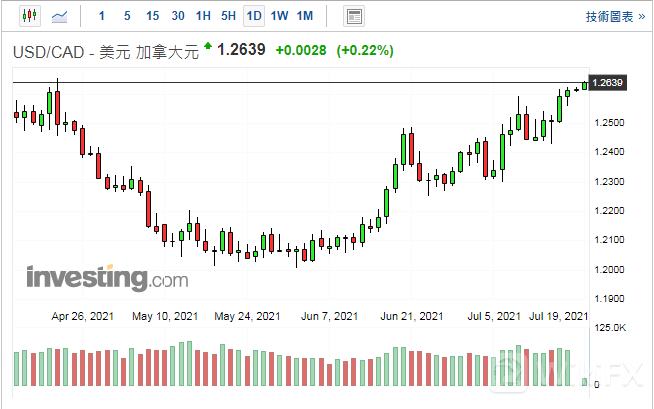654x409 pixels.
Task: Click the 1.2639 current price label on axis
Action: click(x=608, y=82)
